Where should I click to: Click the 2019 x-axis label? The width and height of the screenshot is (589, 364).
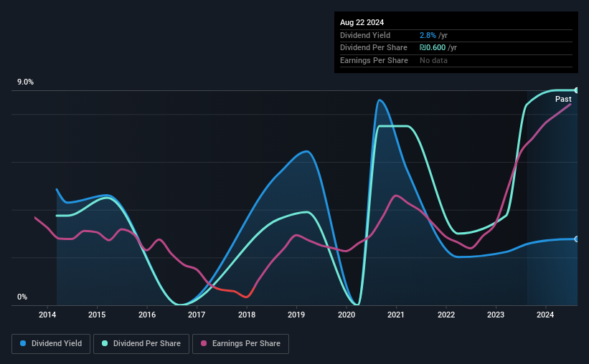coord(296,315)
